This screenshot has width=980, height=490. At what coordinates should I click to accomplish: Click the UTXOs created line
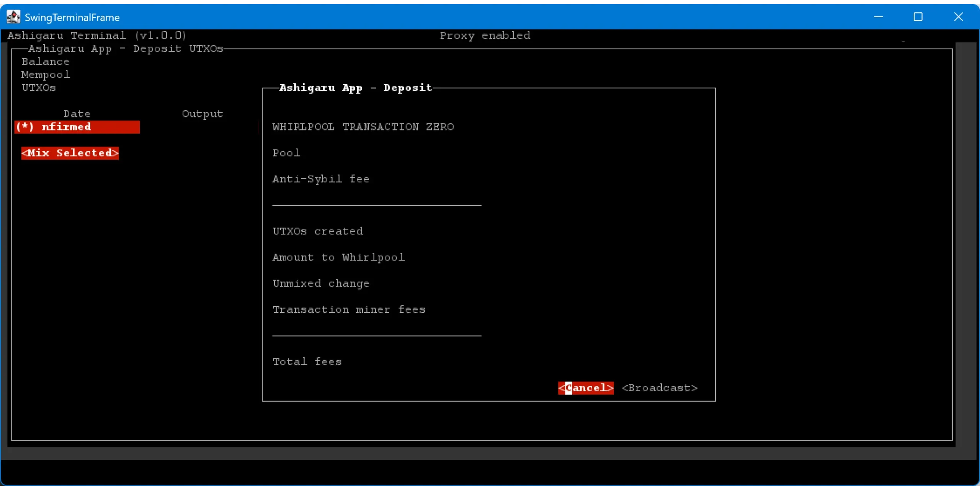[318, 231]
